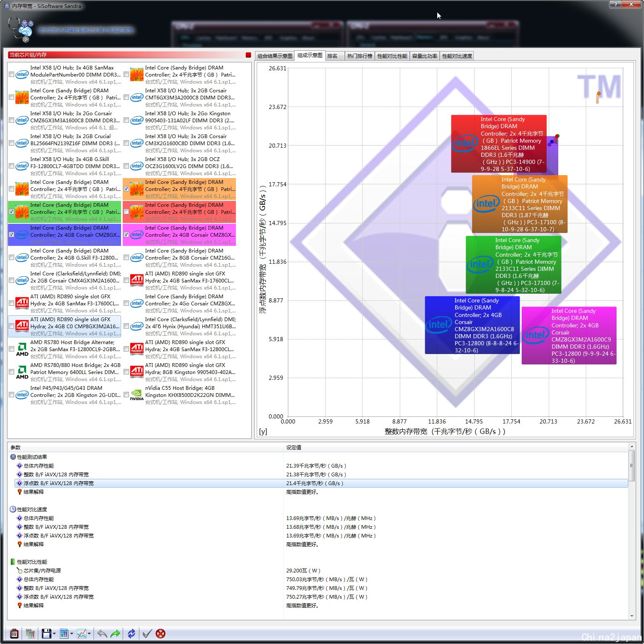Open the dropdown arrow beside the line graph icon
The height and width of the screenshot is (644, 644).
tap(89, 634)
